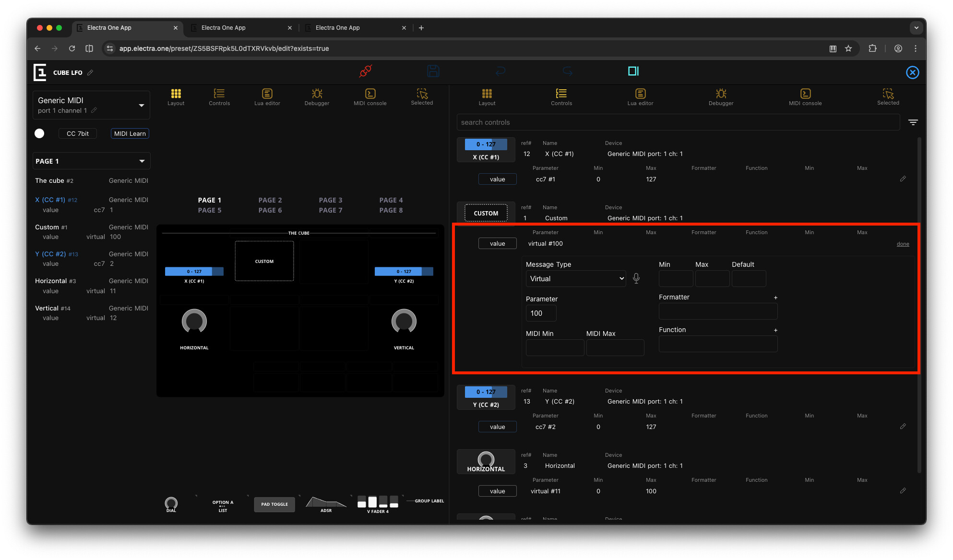Open the Message Type Virtual dropdown

(x=575, y=279)
